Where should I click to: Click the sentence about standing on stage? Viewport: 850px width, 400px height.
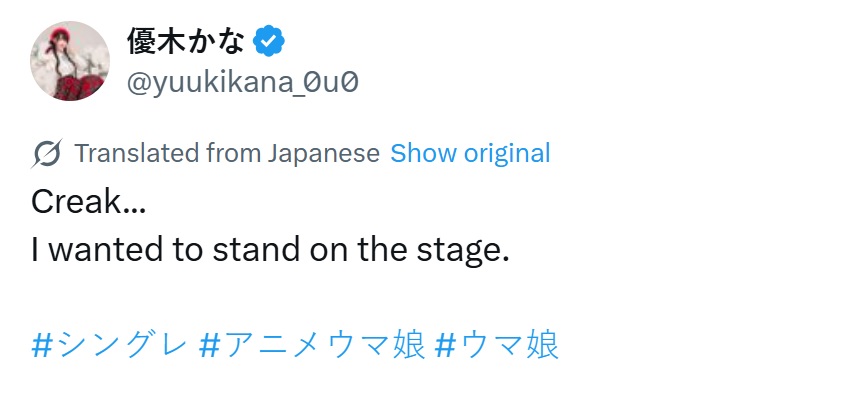(x=270, y=250)
